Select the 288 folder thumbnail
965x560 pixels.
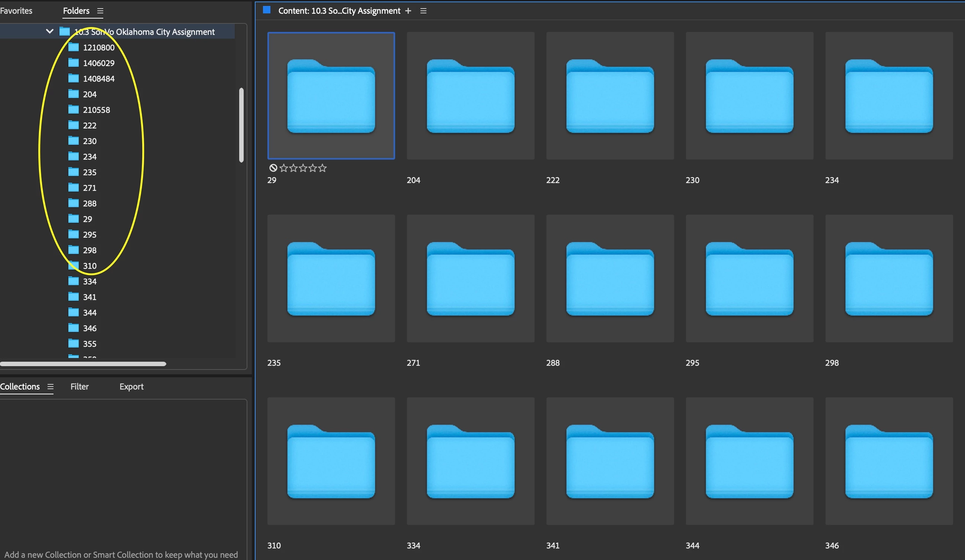tap(610, 278)
